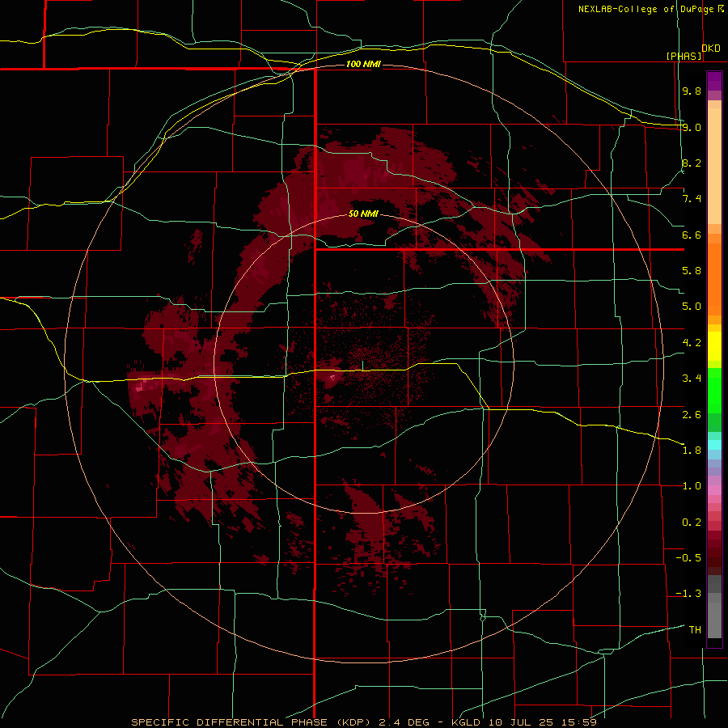Pick the purple top segment of the color bar
Image resolution: width=728 pixels, height=728 pixels.
(x=714, y=81)
